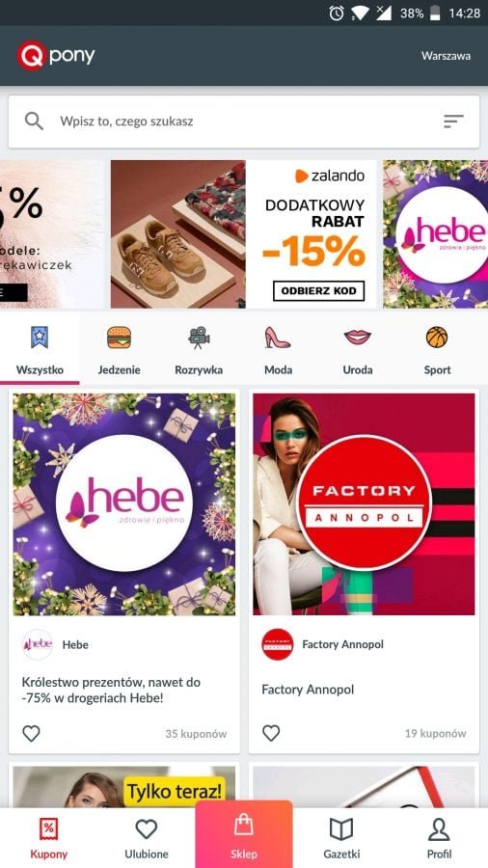Open the Uroda lips category
This screenshot has height=868, width=488.
358,350
